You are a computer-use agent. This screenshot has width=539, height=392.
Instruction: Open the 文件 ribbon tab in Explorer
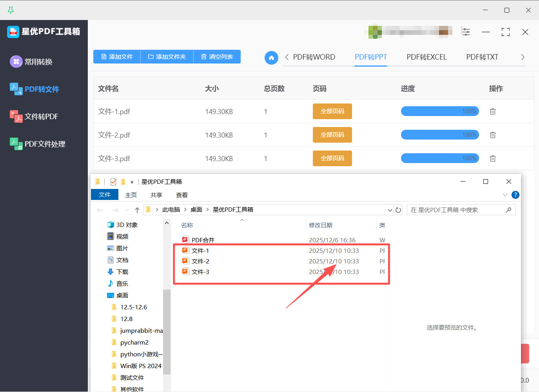coord(105,195)
